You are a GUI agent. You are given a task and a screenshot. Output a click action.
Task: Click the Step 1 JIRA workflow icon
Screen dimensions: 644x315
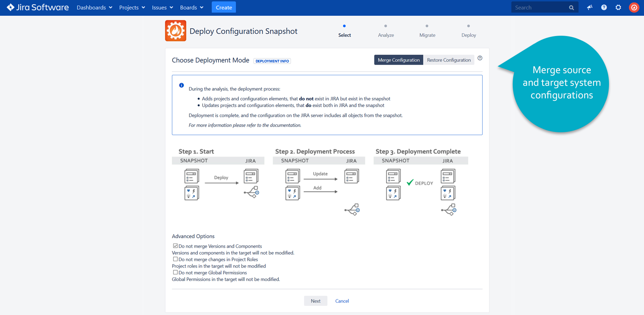[251, 192]
